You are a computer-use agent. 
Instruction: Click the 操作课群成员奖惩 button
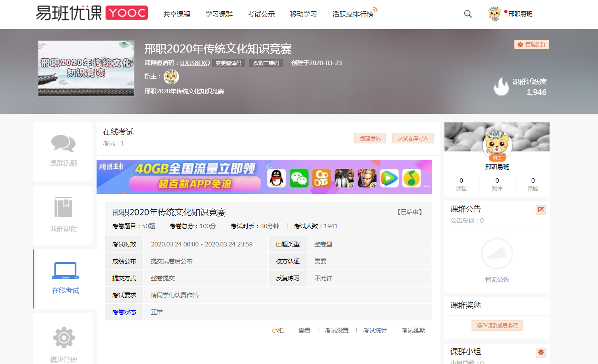pos(497,326)
